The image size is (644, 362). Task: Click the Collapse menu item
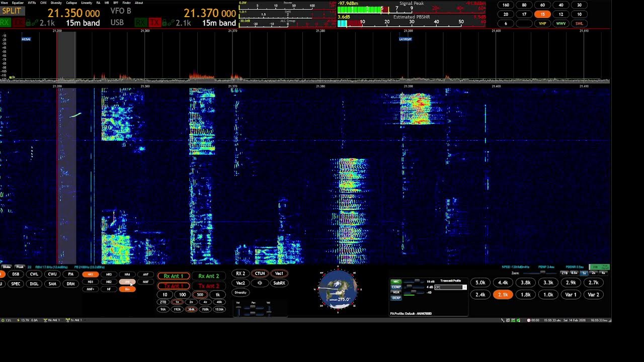pyautogui.click(x=71, y=3)
